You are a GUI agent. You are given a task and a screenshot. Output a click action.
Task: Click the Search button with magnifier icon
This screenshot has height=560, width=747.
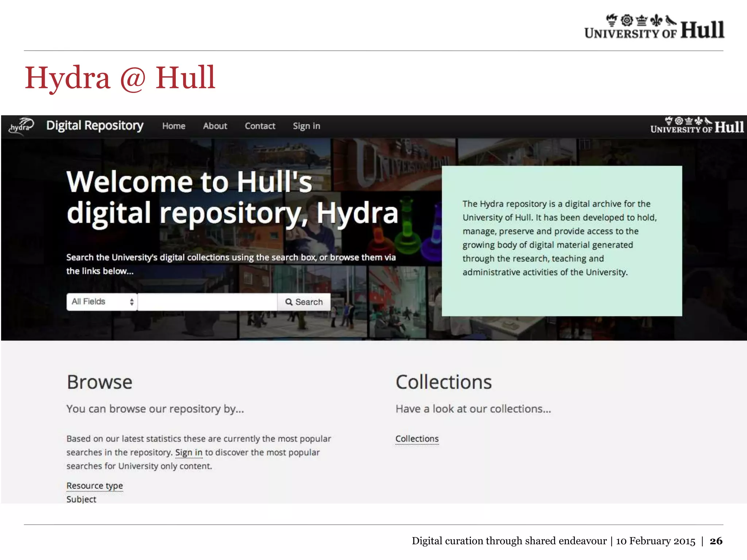coord(304,302)
